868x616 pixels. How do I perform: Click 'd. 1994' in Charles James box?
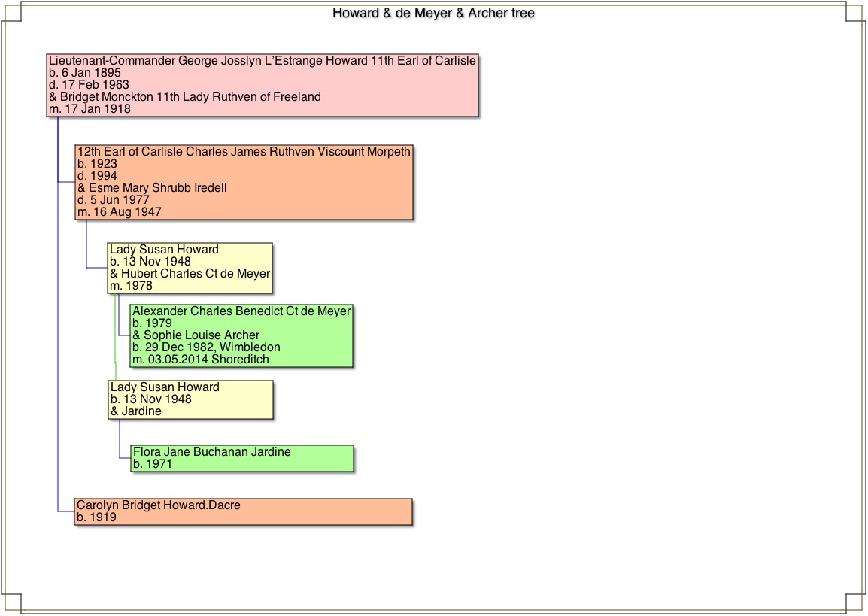click(98, 176)
